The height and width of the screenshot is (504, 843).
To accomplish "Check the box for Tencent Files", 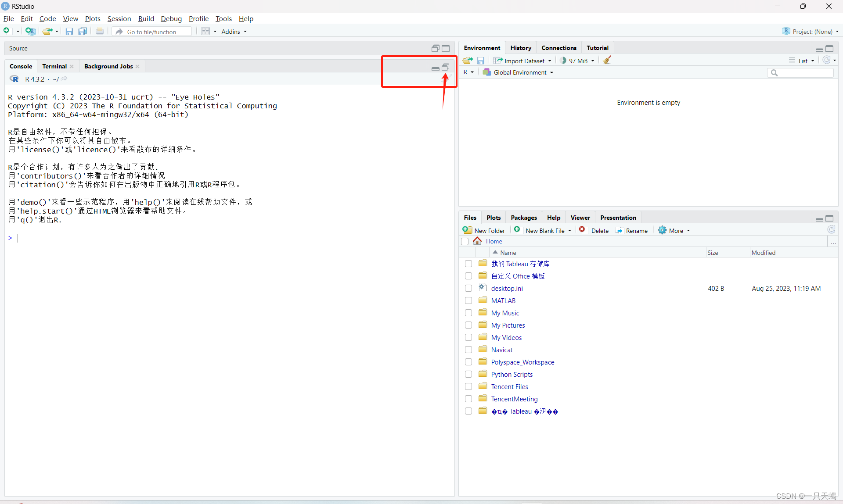I will [468, 386].
